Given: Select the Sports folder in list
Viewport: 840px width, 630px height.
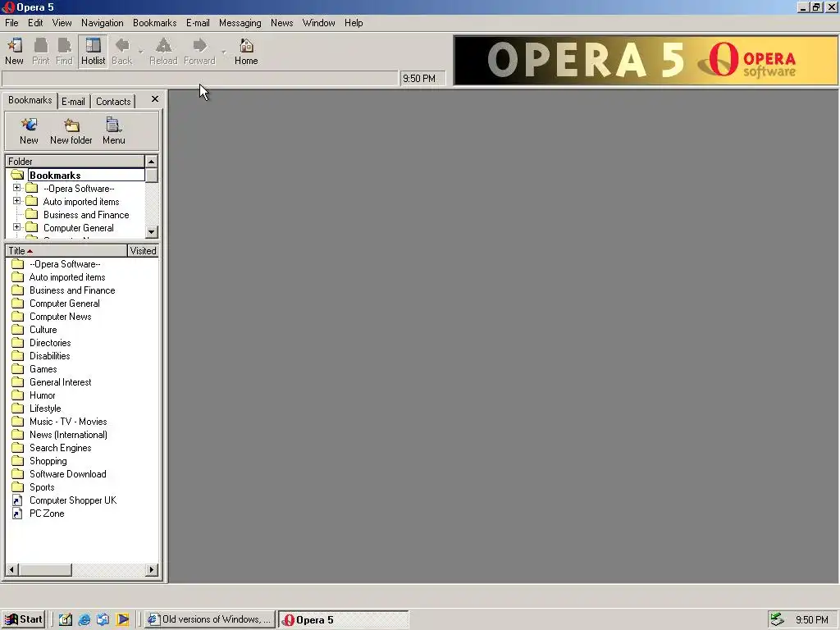Looking at the screenshot, I should 42,487.
